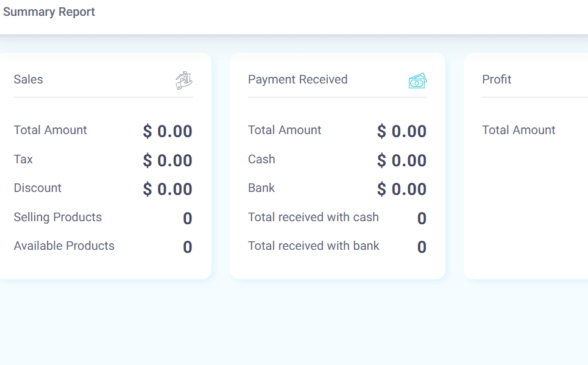588x365 pixels.
Task: Click the Available Products label
Action: click(x=64, y=246)
